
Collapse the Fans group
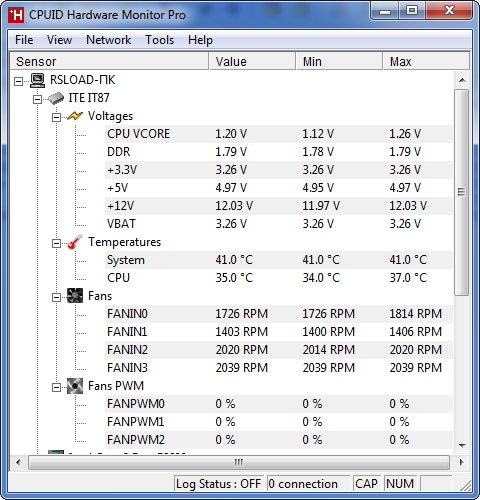56,297
